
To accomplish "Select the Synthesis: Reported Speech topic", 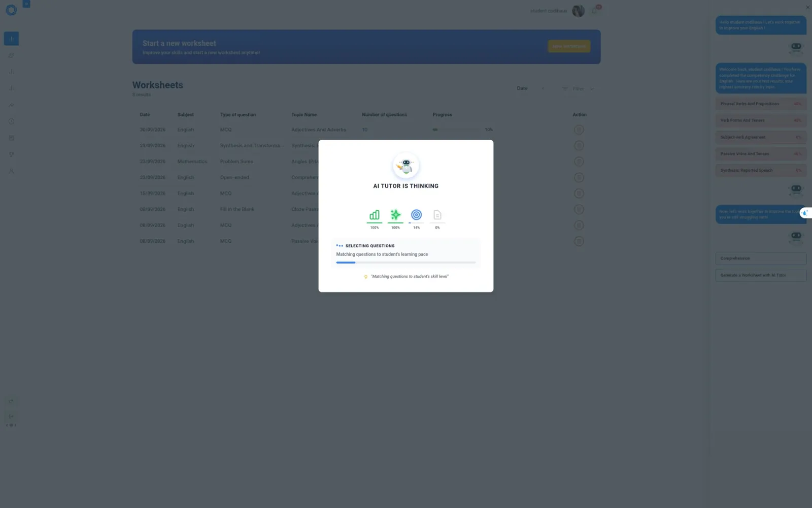I will click(x=761, y=171).
